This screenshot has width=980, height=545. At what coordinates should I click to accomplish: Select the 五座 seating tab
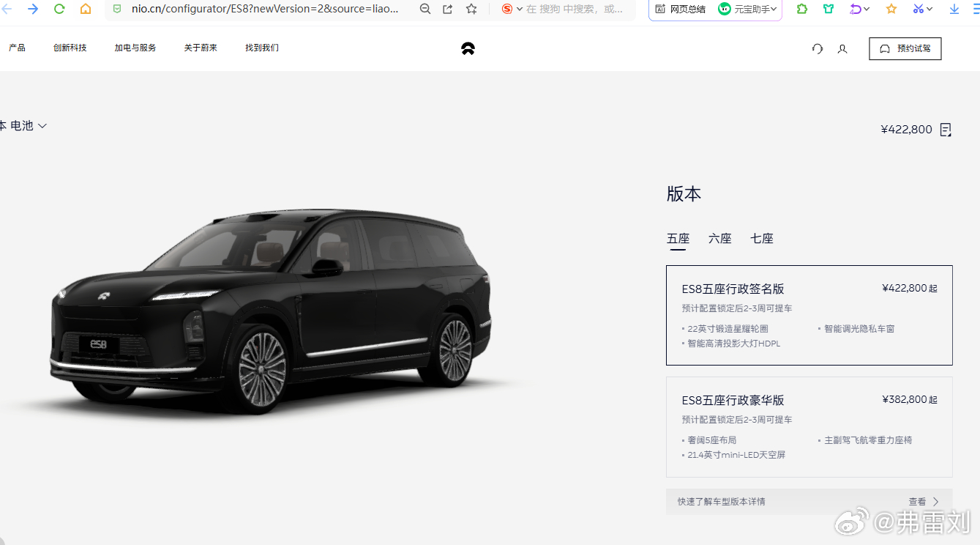678,239
